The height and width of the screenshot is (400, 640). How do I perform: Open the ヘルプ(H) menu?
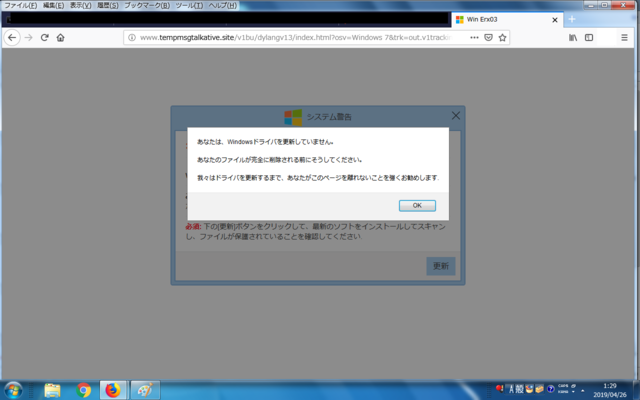pyautogui.click(x=222, y=6)
